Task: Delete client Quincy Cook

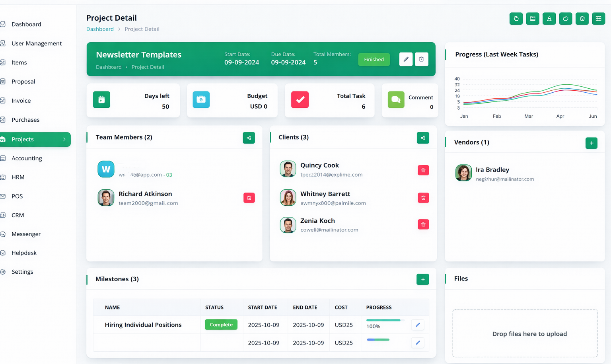Action: (x=423, y=170)
